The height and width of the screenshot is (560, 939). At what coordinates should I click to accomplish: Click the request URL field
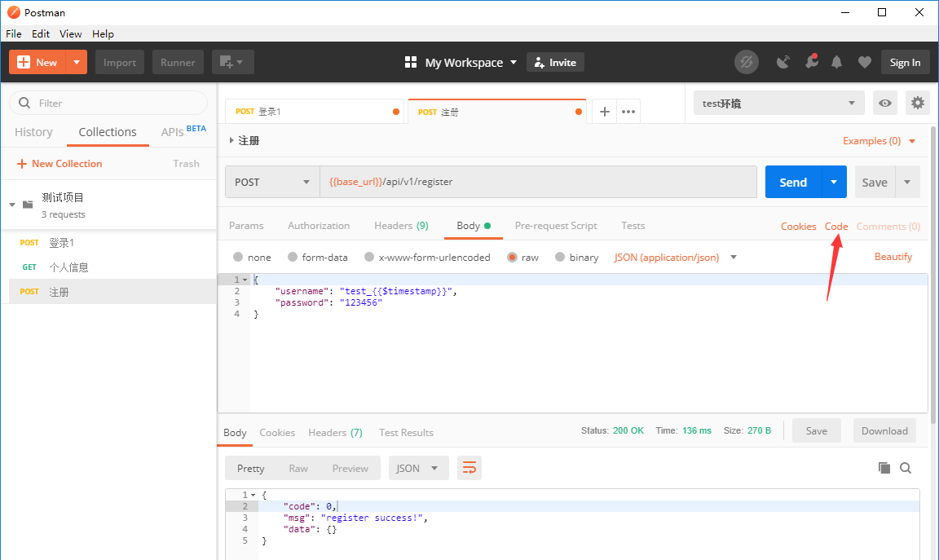pyautogui.click(x=538, y=182)
